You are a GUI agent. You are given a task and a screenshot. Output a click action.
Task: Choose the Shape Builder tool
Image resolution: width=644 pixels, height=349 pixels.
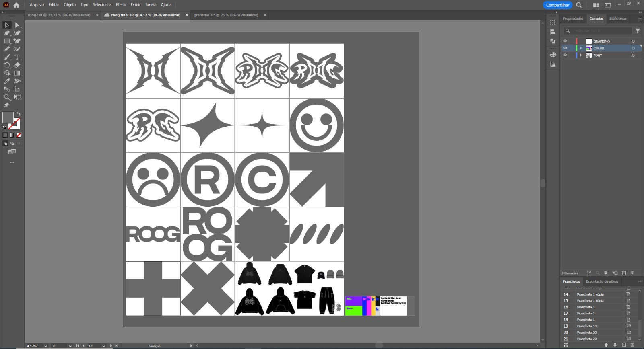tap(7, 73)
